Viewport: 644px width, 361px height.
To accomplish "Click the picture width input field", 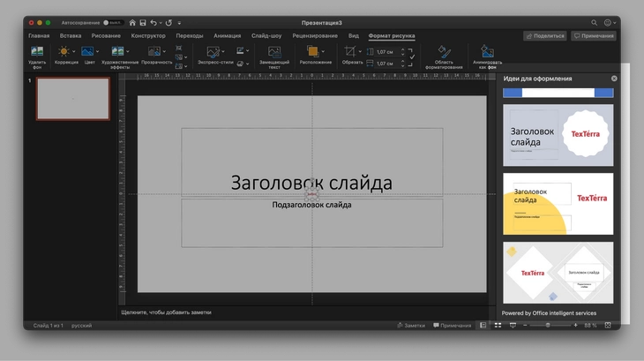I will click(x=386, y=64).
